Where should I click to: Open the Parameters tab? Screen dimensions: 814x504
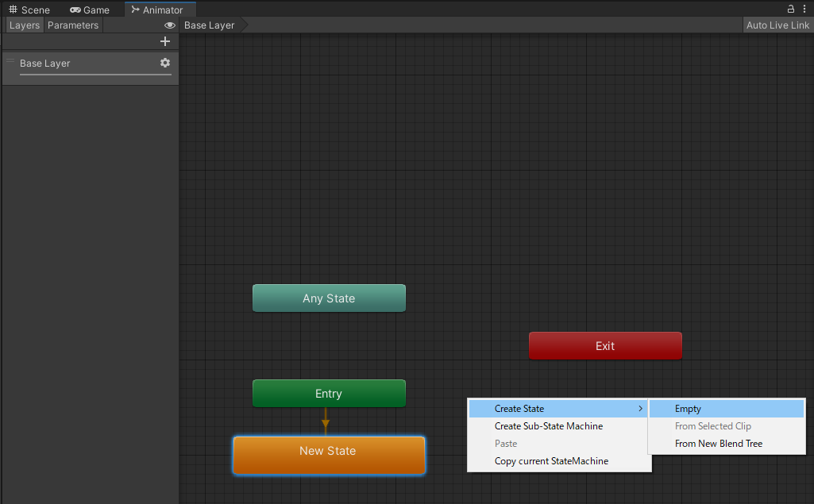pos(73,25)
